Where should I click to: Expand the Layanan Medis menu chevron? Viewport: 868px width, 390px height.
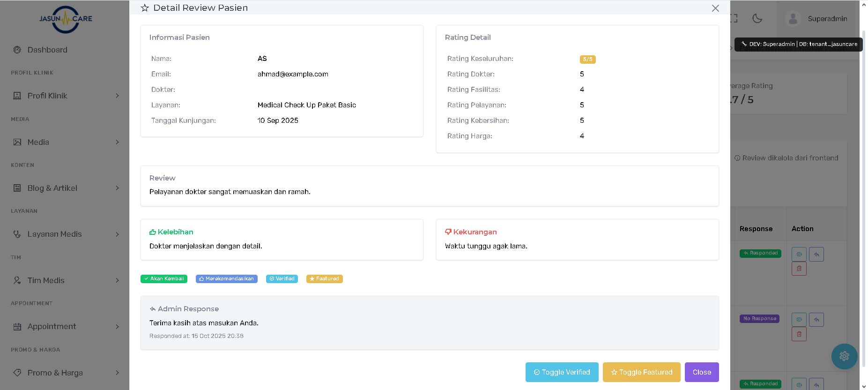click(x=117, y=234)
